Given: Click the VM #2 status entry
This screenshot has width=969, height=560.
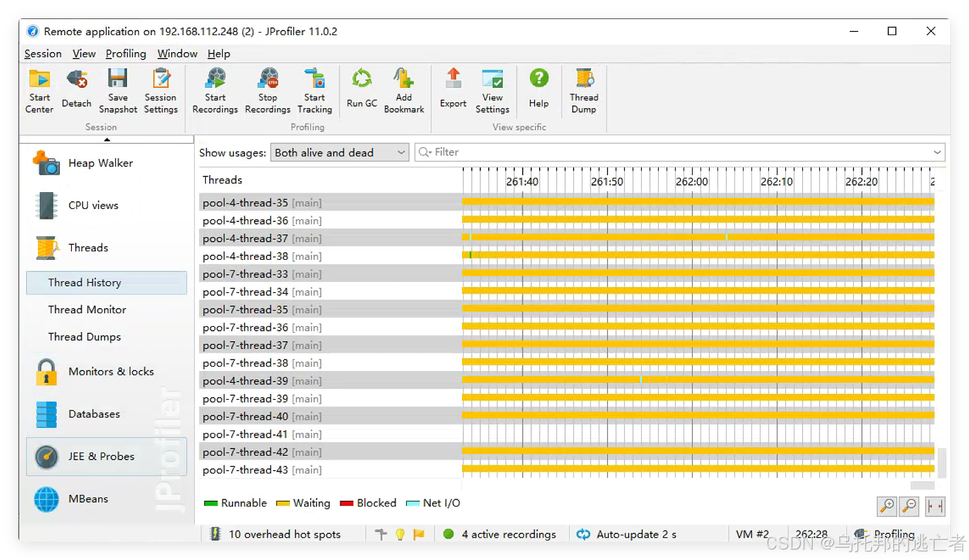Looking at the screenshot, I should [752, 534].
